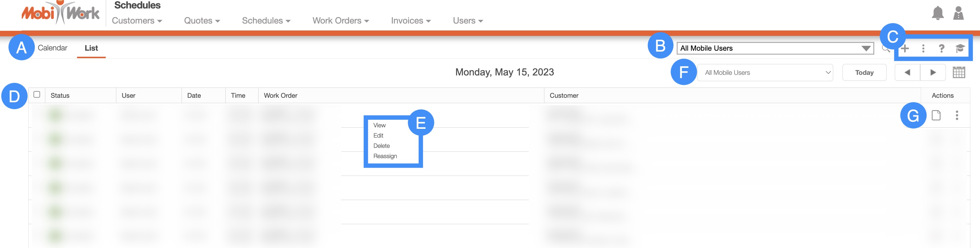Click the notifications bell icon
The height and width of the screenshot is (248, 980).
tap(937, 13)
